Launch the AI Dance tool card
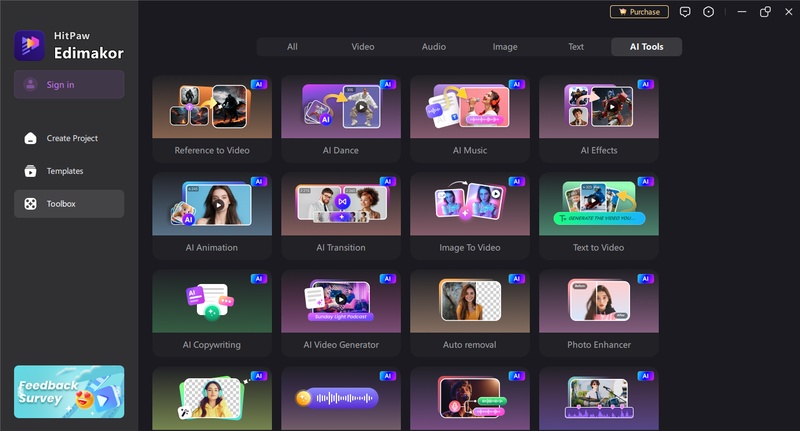The height and width of the screenshot is (431, 800). tap(341, 119)
